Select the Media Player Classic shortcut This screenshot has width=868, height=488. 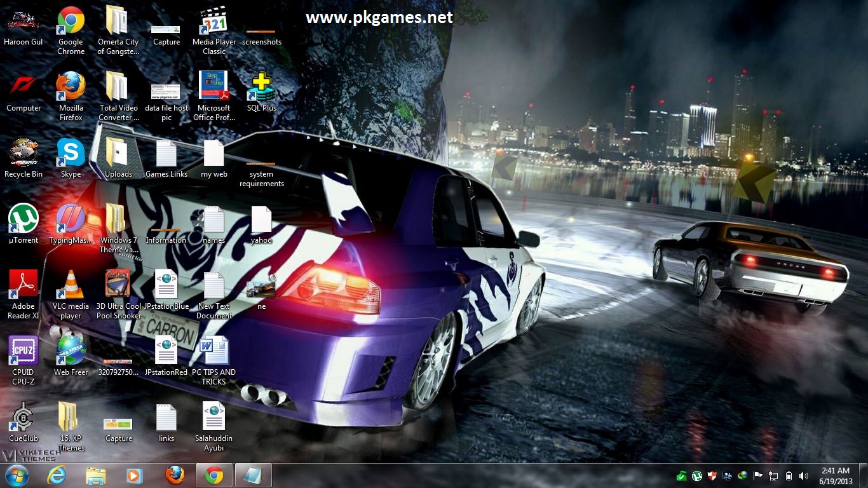point(214,30)
